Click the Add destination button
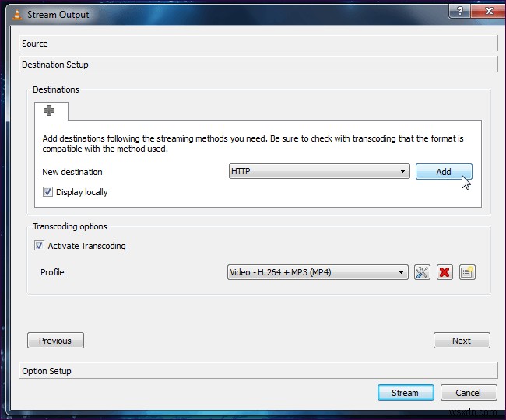 point(444,171)
